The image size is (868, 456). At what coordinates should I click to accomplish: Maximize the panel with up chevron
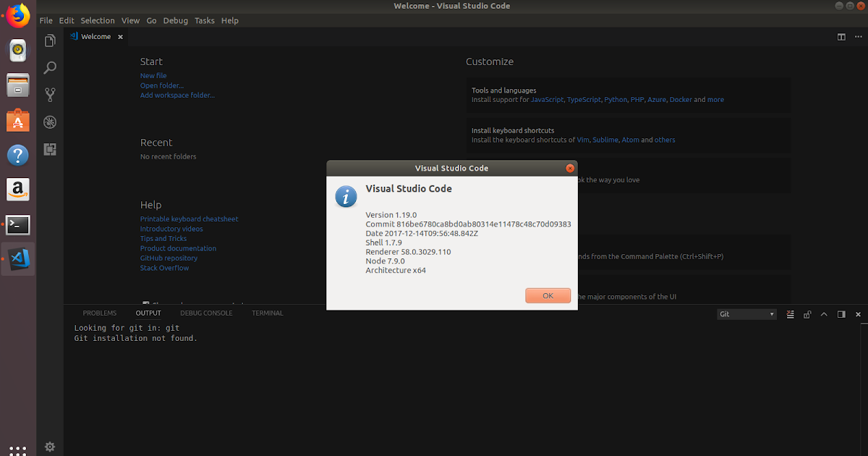(x=824, y=314)
